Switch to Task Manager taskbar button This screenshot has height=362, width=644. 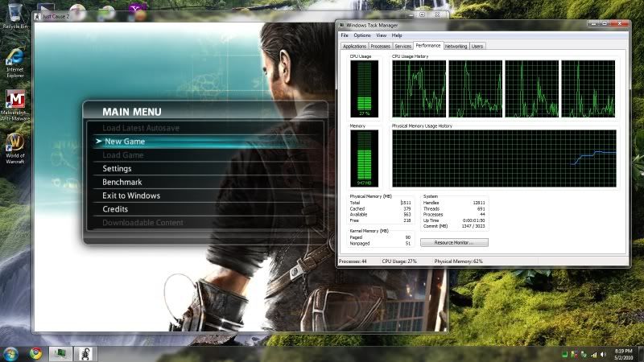(x=60, y=353)
